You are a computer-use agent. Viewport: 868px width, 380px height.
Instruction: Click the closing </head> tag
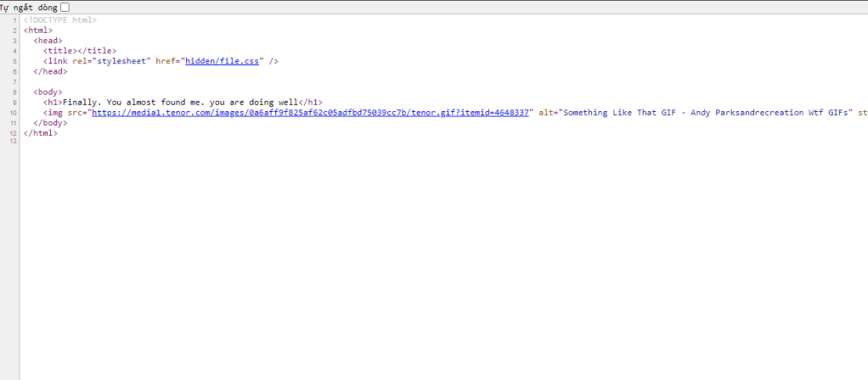point(50,71)
